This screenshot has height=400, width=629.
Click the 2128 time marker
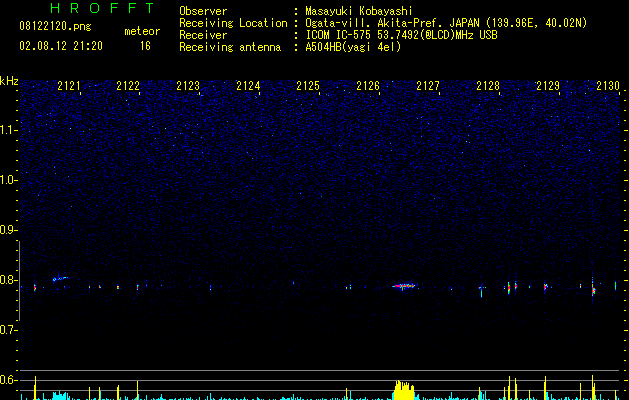coord(488,86)
